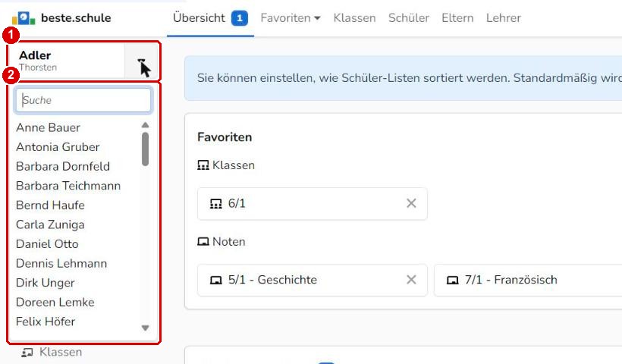Screen dimensions: 622x364
Task: Select Anne Bauer from the list
Action: 48,127
